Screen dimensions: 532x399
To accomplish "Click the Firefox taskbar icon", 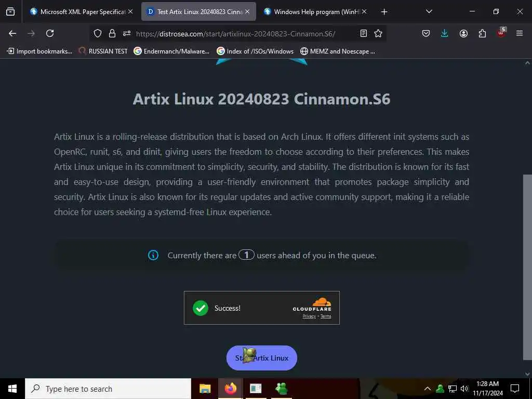I will (230, 389).
